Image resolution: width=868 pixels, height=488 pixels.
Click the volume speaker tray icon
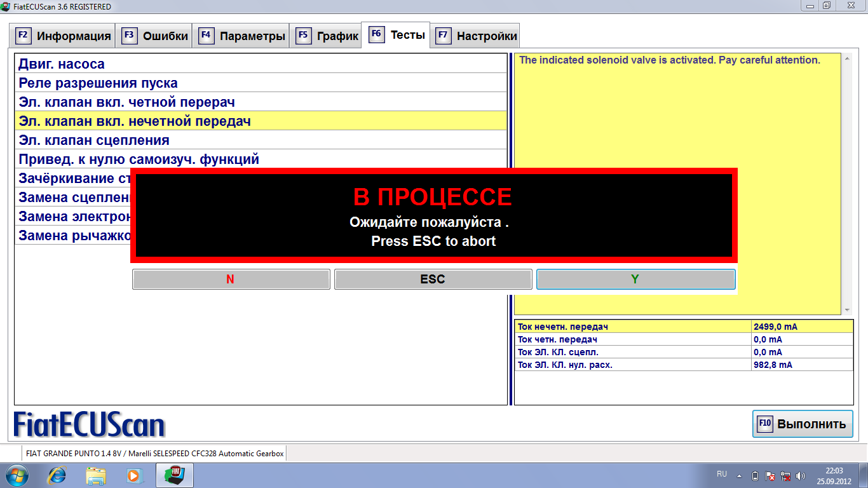pos(799,475)
